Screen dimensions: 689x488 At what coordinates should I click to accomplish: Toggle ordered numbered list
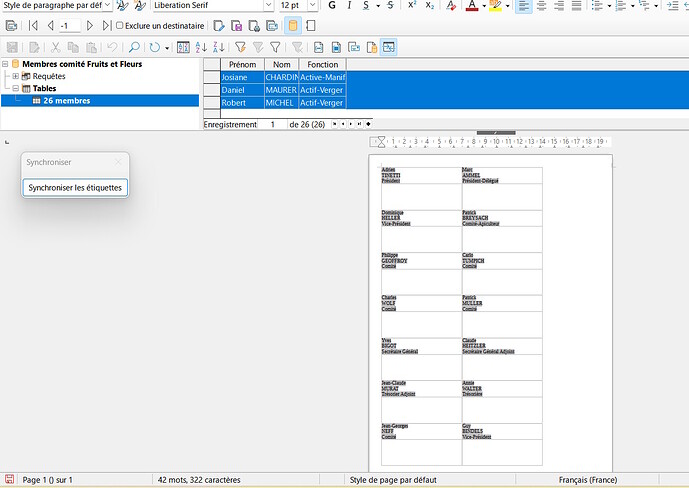[620, 5]
